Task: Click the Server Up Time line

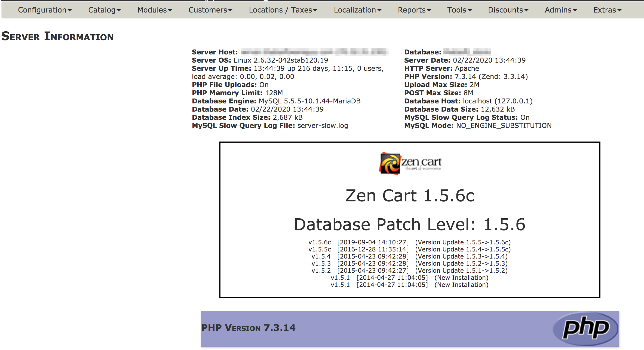Action: (288, 68)
